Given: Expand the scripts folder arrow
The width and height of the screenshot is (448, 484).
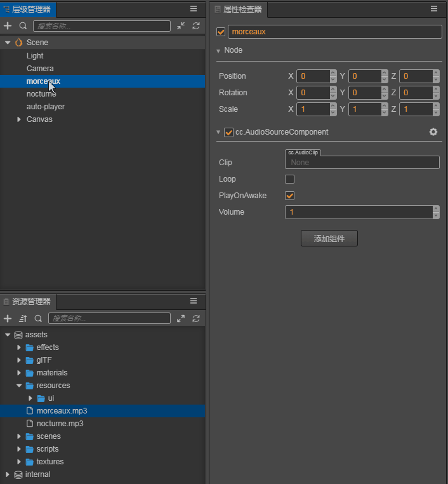Looking at the screenshot, I should pos(19,449).
